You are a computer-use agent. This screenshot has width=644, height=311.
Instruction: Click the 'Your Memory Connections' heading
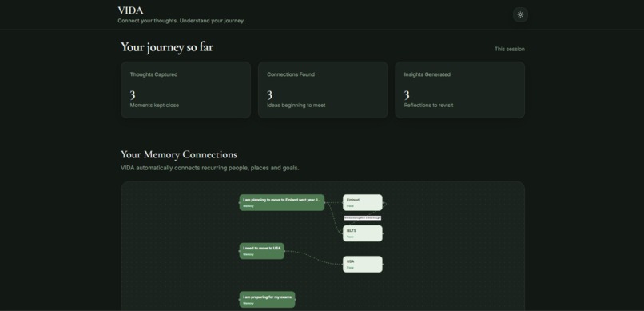click(179, 154)
